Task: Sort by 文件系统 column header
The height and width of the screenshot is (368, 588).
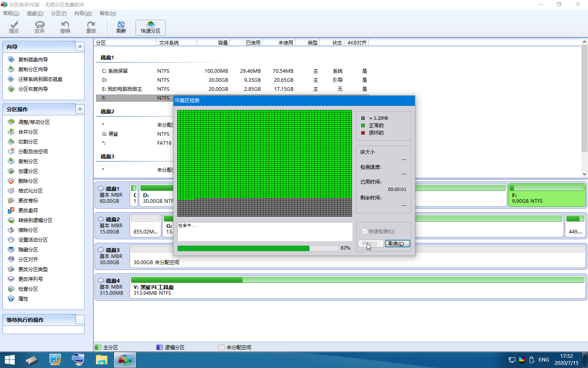Action: pyautogui.click(x=177, y=43)
